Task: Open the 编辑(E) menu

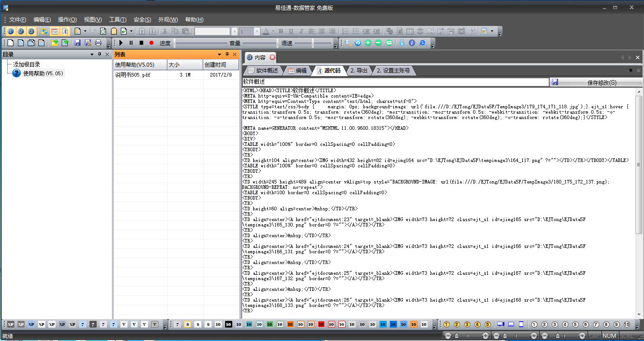Action: click(x=42, y=20)
